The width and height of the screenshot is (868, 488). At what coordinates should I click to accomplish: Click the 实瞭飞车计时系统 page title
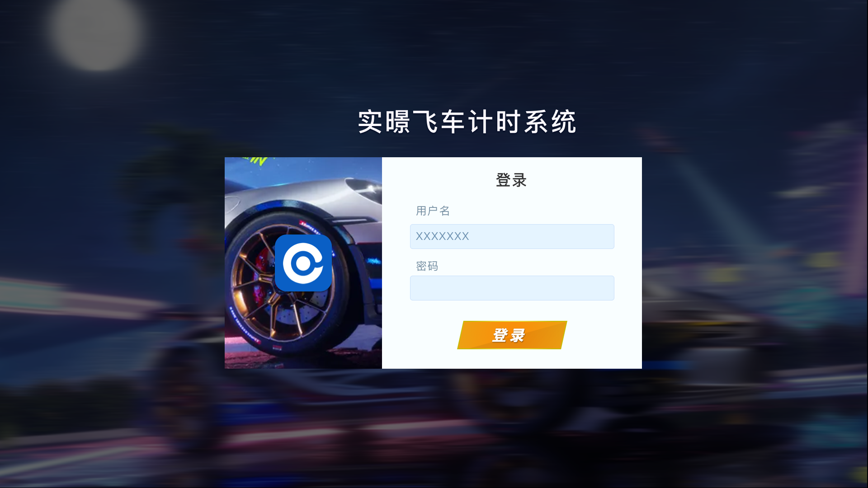coord(467,122)
